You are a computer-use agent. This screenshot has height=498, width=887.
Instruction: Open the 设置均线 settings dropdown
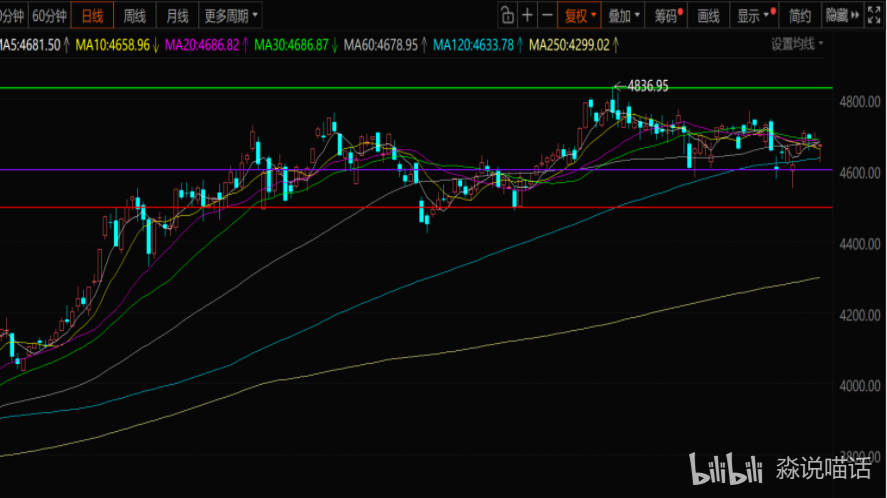(797, 44)
